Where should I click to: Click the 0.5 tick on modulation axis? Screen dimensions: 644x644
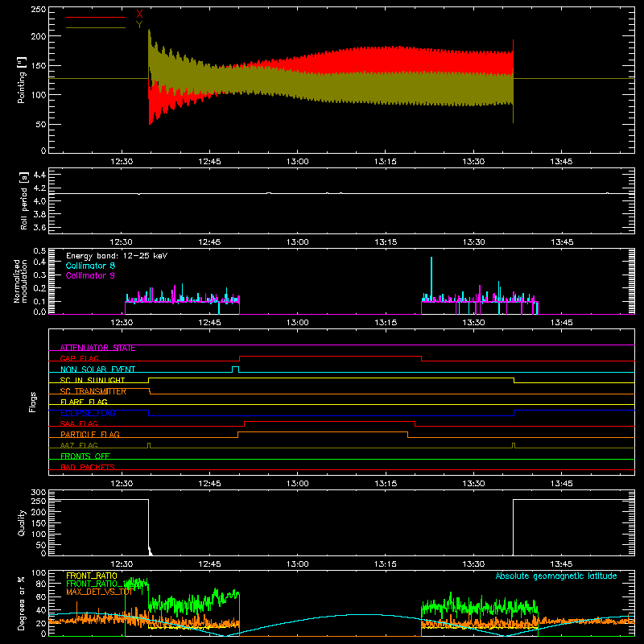39,250
